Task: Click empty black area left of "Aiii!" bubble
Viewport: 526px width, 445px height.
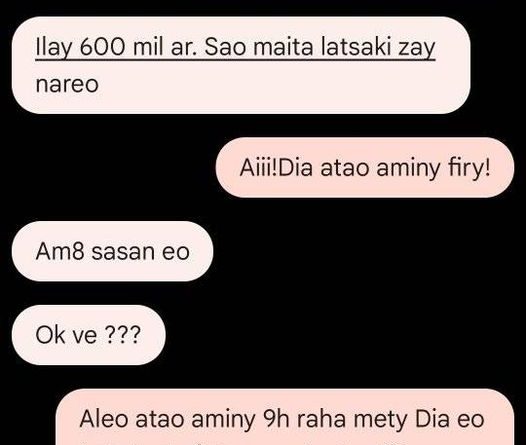Action: (x=107, y=167)
